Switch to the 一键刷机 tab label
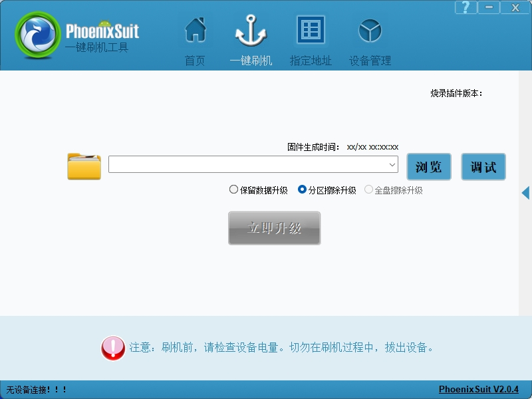 (x=251, y=61)
